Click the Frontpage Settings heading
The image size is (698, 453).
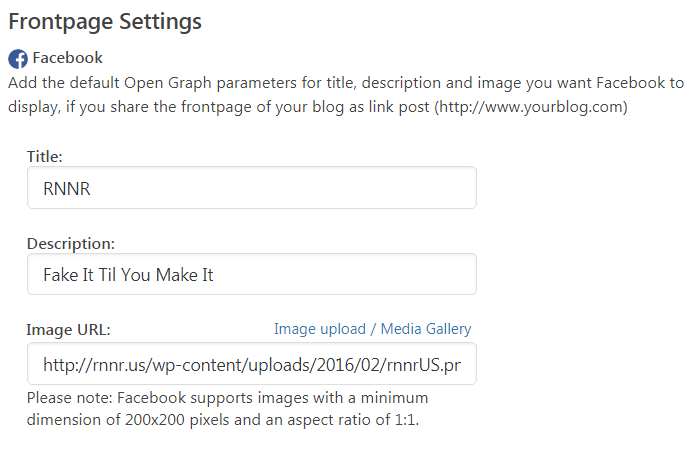tap(105, 21)
